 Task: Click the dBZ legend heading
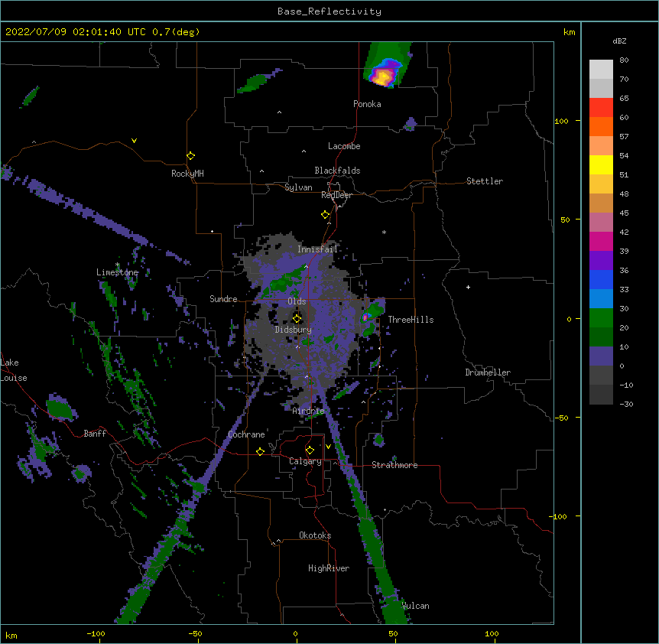pos(619,41)
